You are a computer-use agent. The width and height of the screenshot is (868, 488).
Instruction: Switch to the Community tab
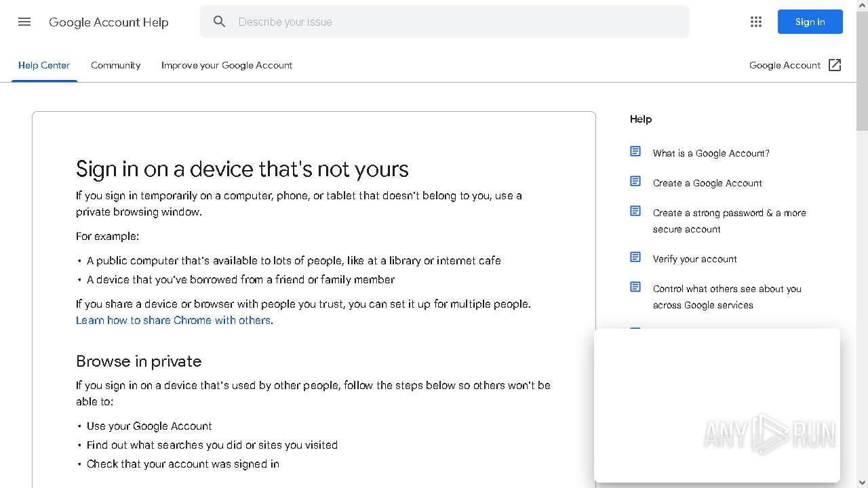116,65
